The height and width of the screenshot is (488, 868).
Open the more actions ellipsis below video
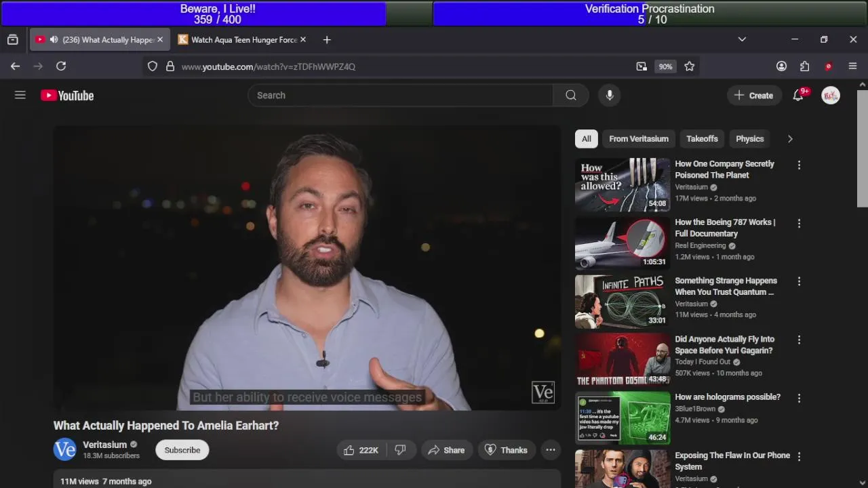(551, 450)
